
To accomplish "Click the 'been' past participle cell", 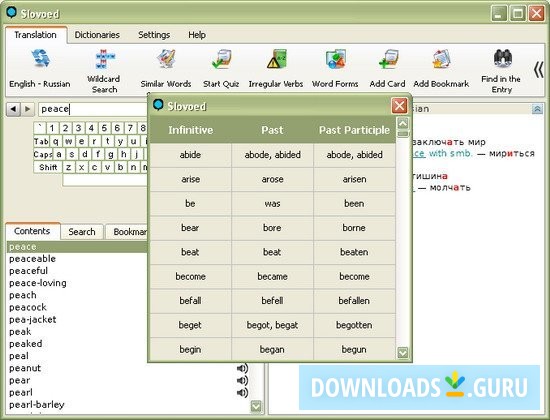I will [x=354, y=204].
